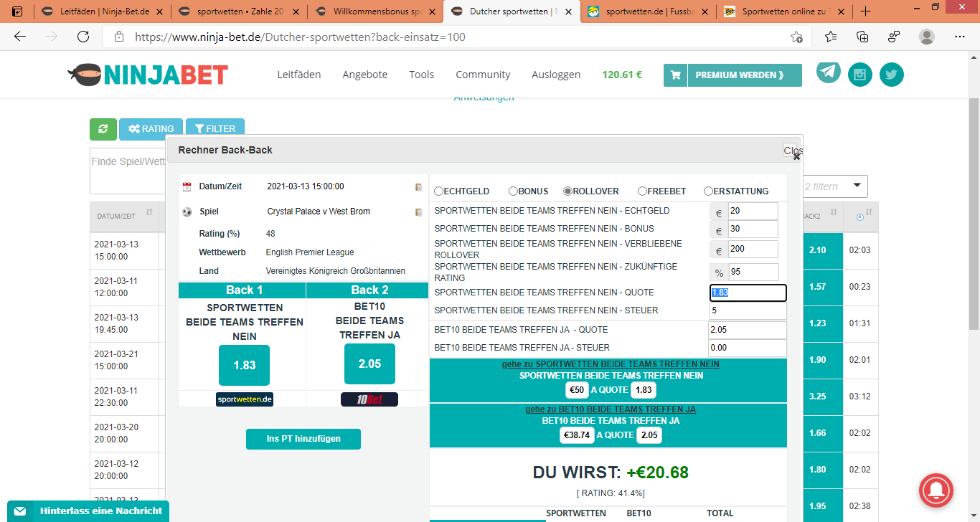The image size is (980, 522).
Task: Add page to favorites star icon
Action: (x=796, y=37)
